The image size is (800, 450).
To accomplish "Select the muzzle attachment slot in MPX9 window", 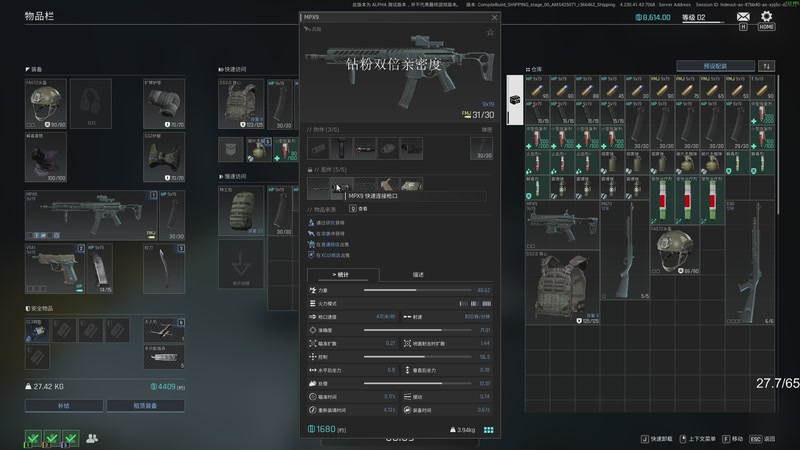I will [x=318, y=148].
